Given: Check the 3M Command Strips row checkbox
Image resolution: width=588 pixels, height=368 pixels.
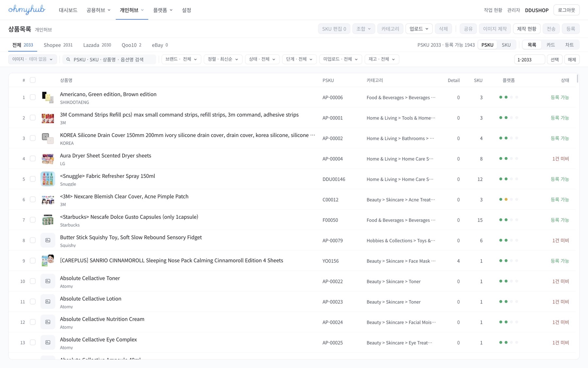Looking at the screenshot, I should 33,118.
